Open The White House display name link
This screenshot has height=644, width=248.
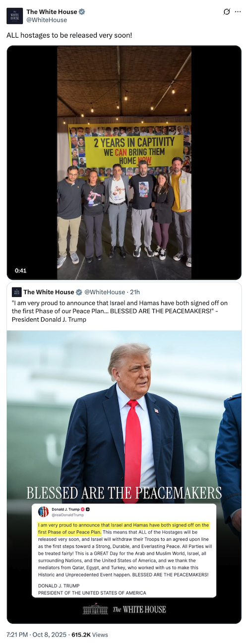coord(52,11)
